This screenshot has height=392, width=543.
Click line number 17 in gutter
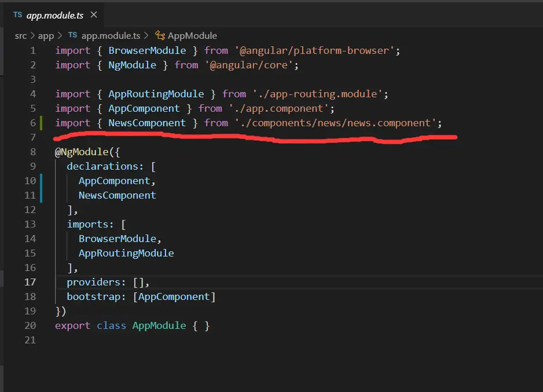[x=30, y=282]
